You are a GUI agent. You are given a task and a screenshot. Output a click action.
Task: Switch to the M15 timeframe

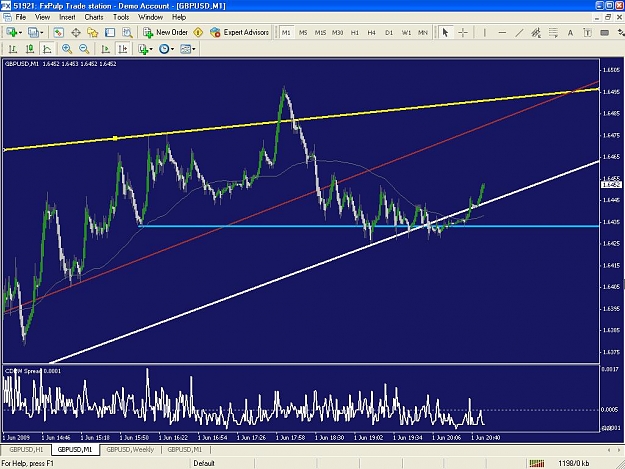320,33
